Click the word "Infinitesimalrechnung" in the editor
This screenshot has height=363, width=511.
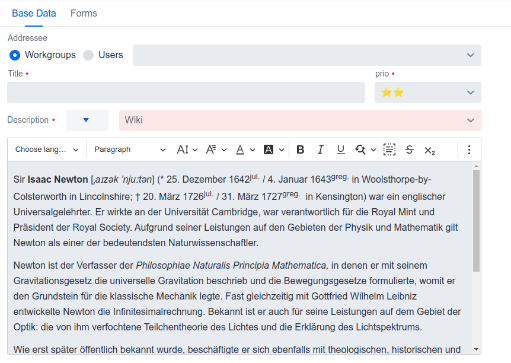tap(159, 312)
